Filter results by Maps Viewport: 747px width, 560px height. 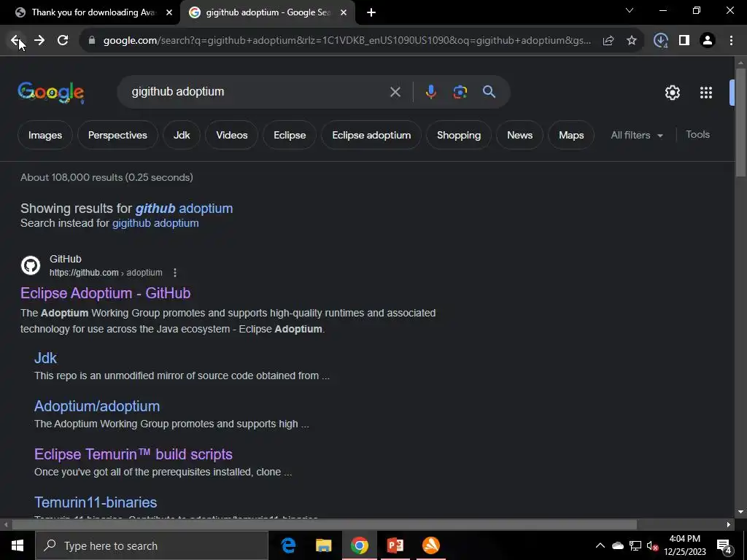tap(571, 135)
